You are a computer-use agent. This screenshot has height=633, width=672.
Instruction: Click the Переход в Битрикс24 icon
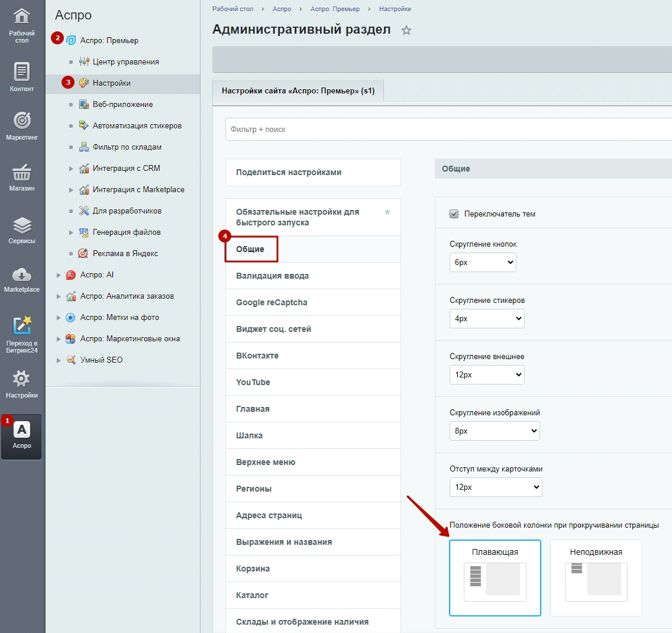point(22,326)
